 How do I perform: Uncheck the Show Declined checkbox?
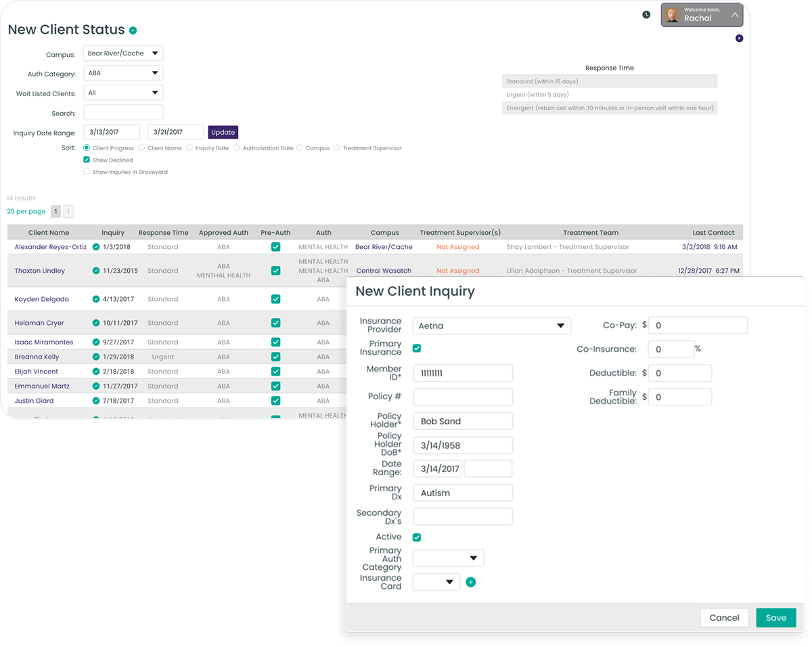click(87, 160)
